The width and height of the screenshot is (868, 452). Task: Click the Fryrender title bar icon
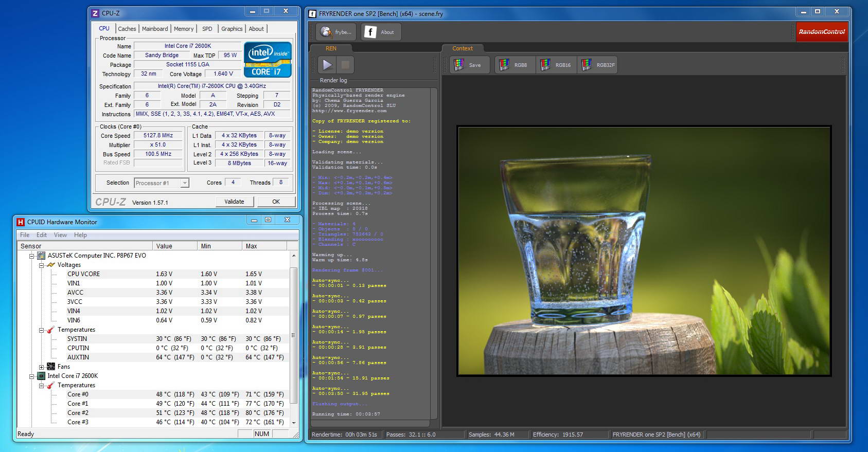(x=312, y=14)
